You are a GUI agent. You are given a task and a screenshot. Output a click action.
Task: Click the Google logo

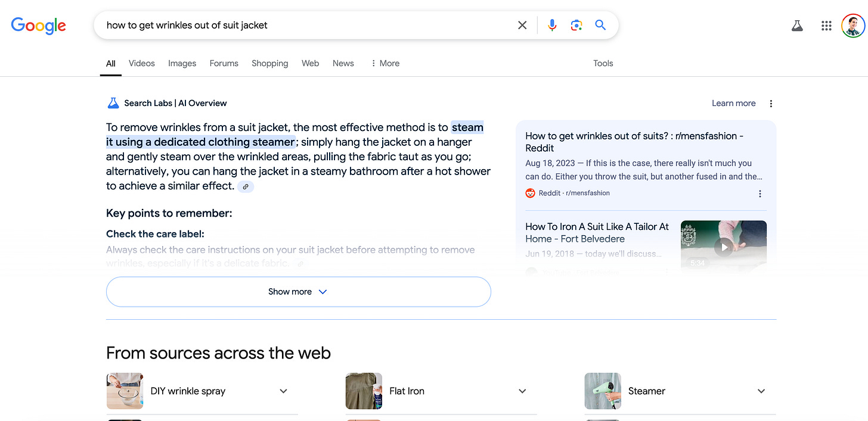click(x=39, y=25)
